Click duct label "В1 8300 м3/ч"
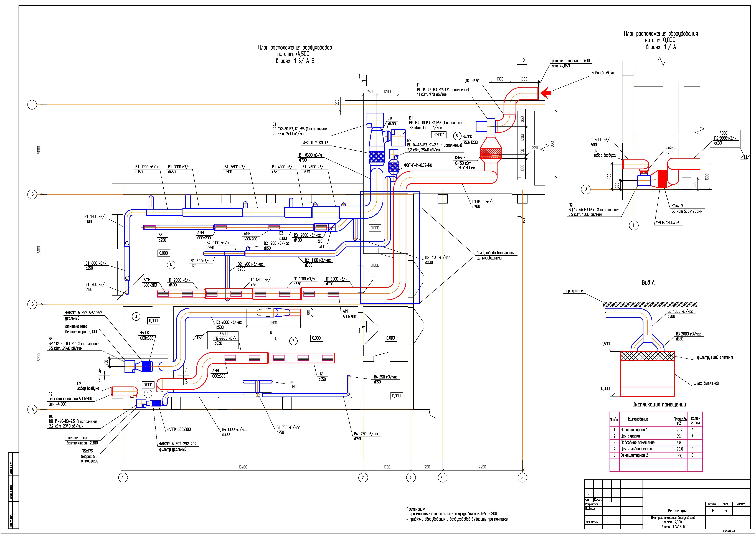The image size is (756, 534). (310, 155)
